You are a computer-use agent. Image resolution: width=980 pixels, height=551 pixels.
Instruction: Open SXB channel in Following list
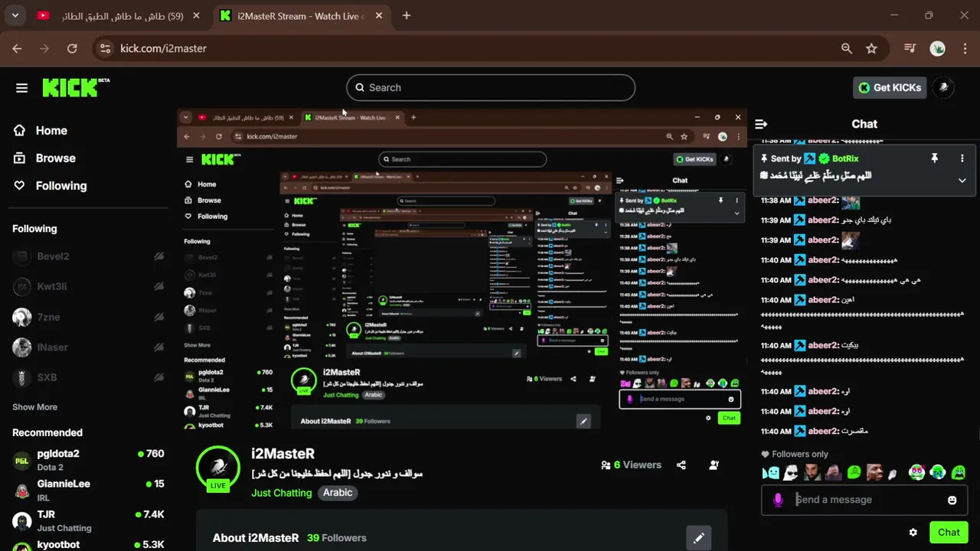[x=88, y=378]
